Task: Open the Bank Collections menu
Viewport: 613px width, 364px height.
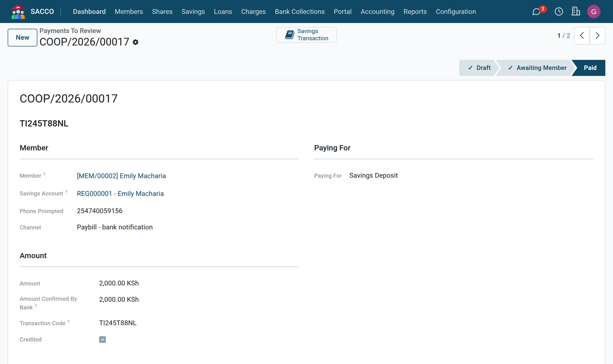Action: 300,11
